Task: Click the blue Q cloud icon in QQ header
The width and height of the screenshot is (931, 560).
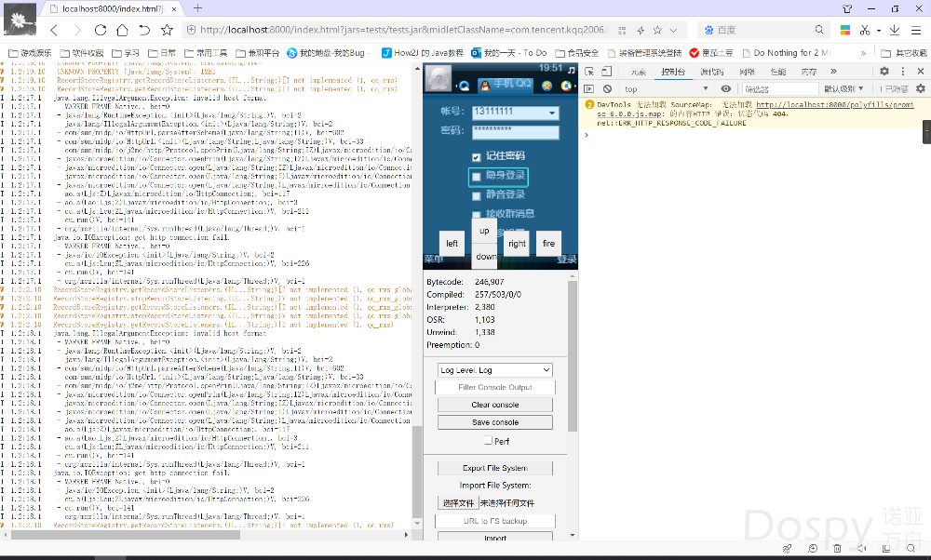Action: click(465, 86)
